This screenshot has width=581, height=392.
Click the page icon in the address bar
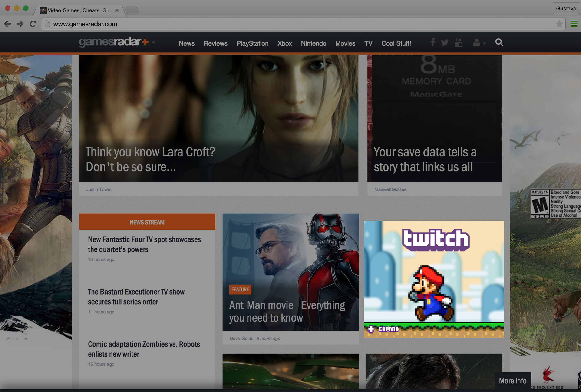[47, 24]
